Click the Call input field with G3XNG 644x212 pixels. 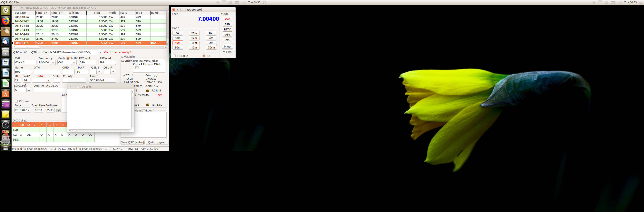(25, 63)
